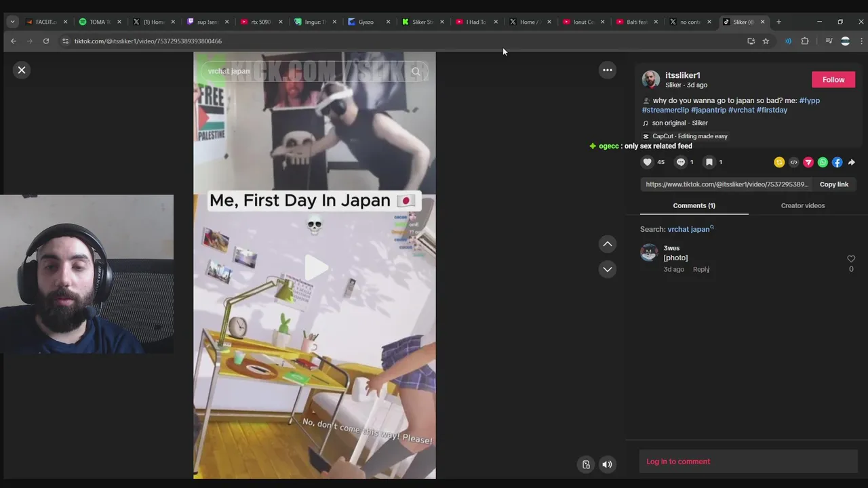Open the site info icon by the URL
Screen dimensions: 868x488
(65, 41)
